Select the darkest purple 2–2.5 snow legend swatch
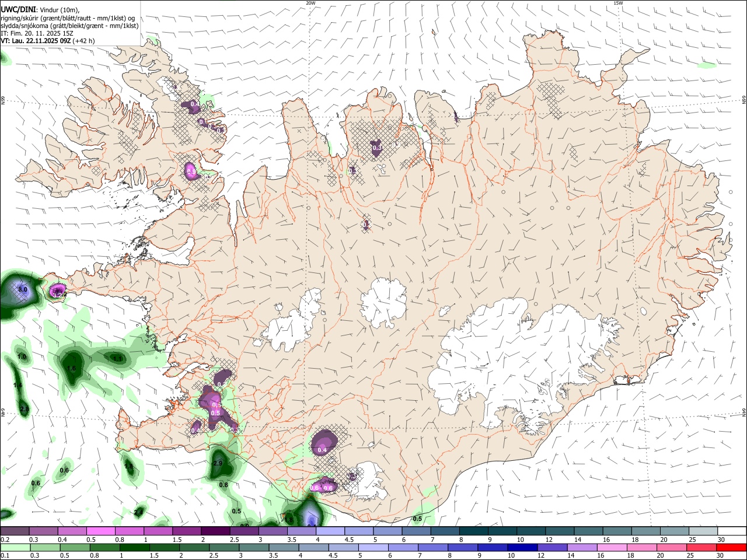The width and height of the screenshot is (747, 560). coord(215,531)
